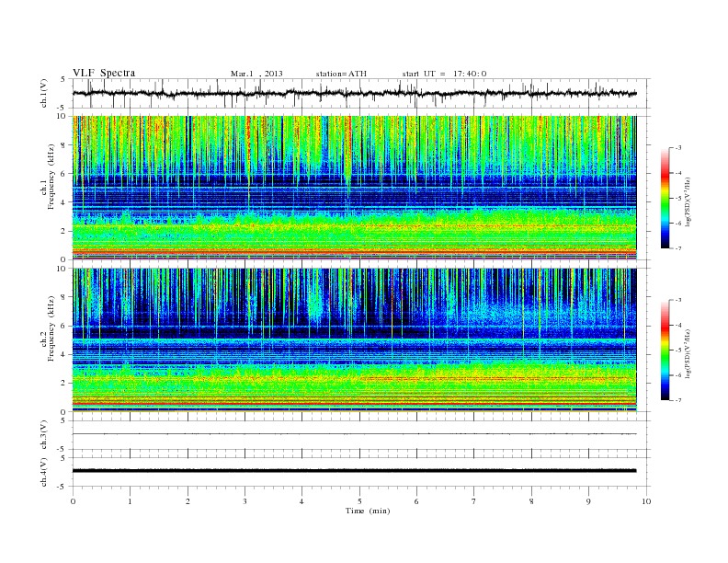The height and width of the screenshot is (563, 728).
Task: Click the ch.4(V) axis label
Action: 44,472
